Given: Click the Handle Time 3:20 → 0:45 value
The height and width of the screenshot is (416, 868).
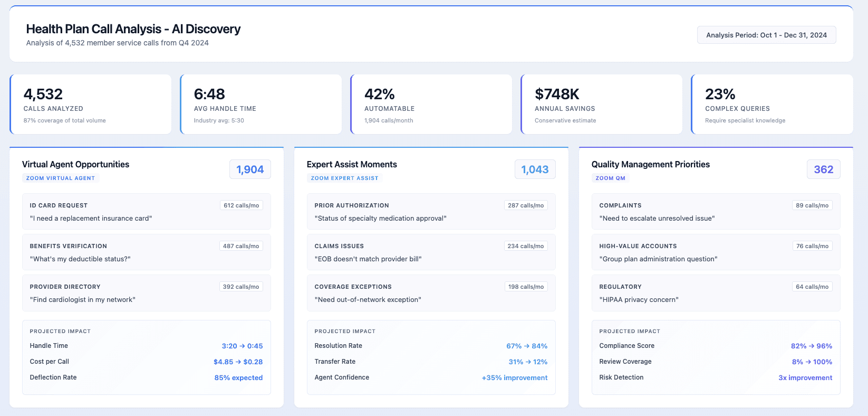Looking at the screenshot, I should click(242, 346).
